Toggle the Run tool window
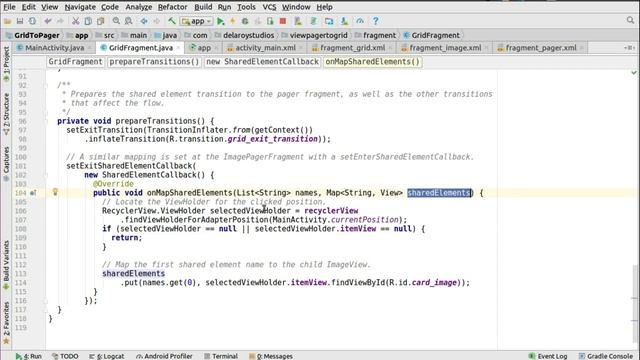Viewport: 640px width, 360px height. tap(29, 356)
